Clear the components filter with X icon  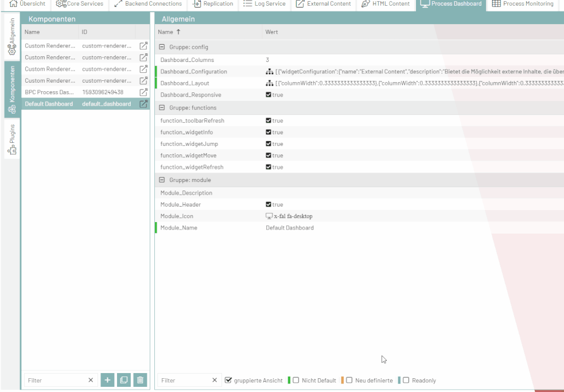(x=91, y=381)
